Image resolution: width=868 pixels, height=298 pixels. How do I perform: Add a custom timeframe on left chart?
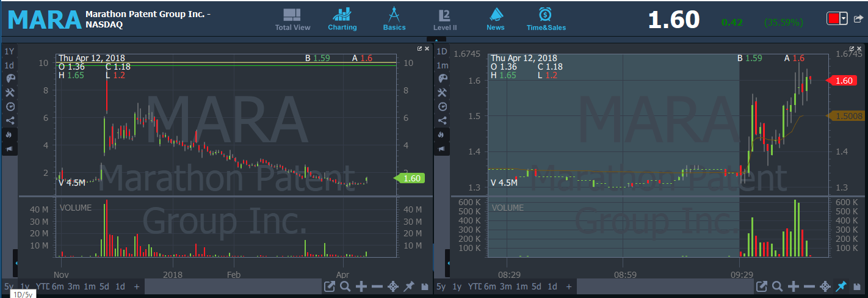point(137,286)
